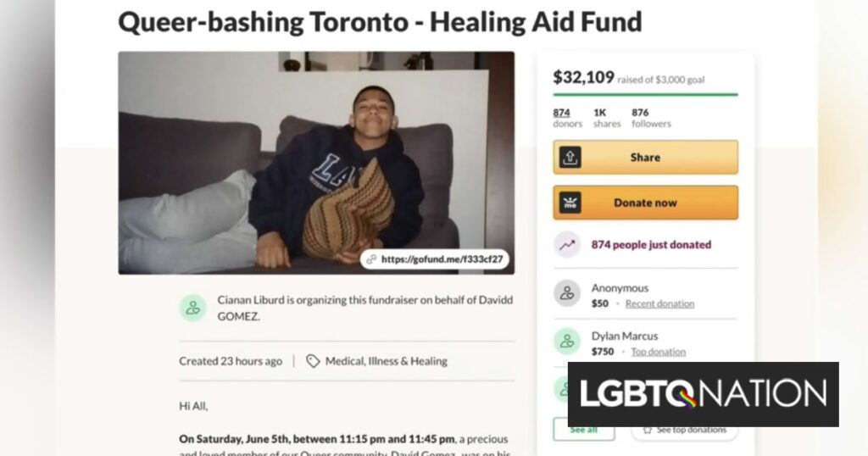The height and width of the screenshot is (456, 868).
Task: Open Medical, Illness & Healing category
Action: pyautogui.click(x=386, y=361)
